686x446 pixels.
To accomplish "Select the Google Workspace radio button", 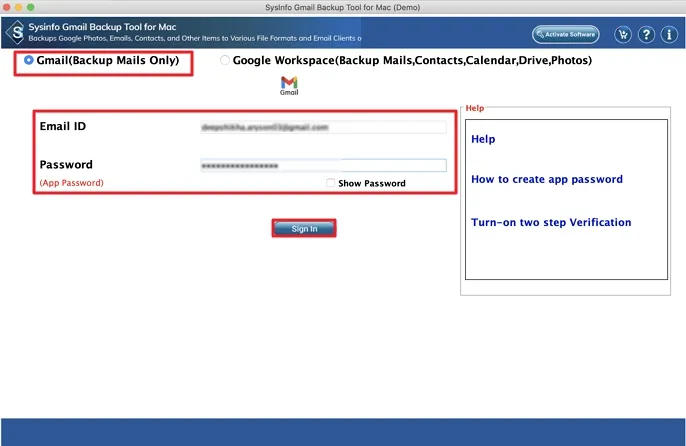I will [224, 60].
